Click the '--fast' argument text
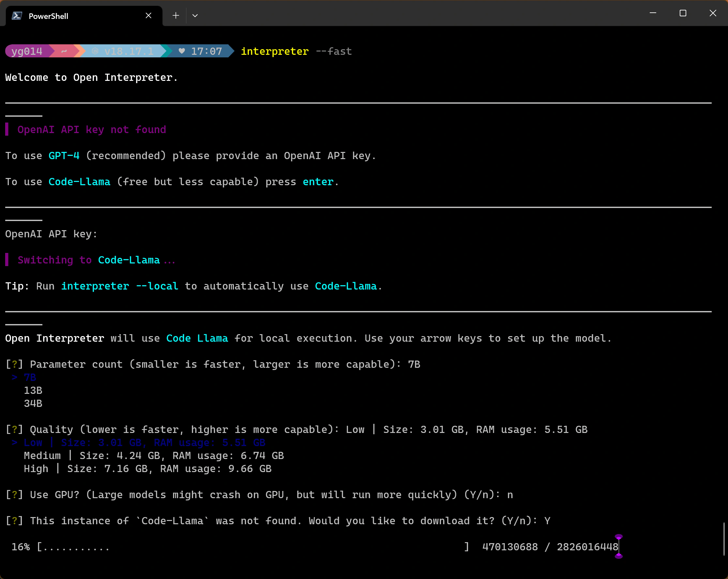The image size is (728, 579). pyautogui.click(x=334, y=51)
